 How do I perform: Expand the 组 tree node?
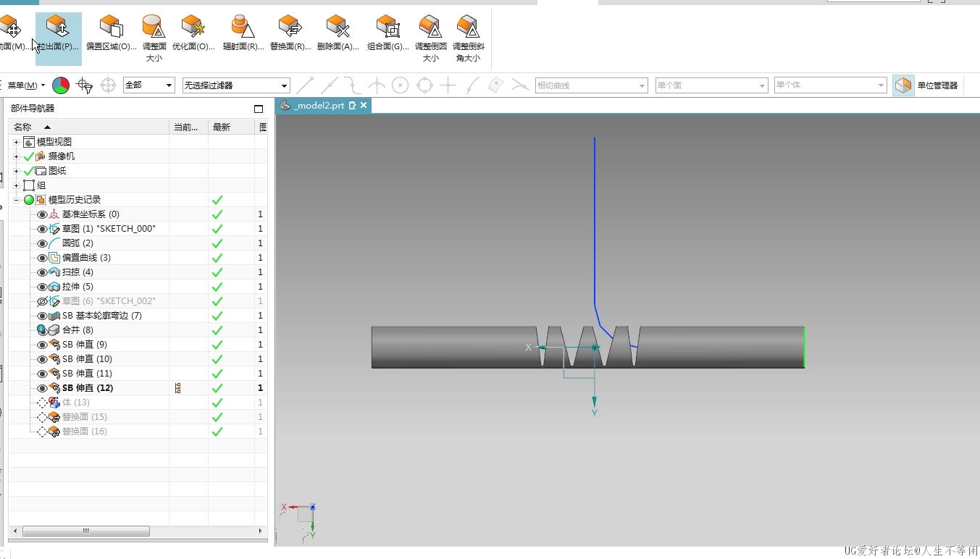pyautogui.click(x=17, y=185)
